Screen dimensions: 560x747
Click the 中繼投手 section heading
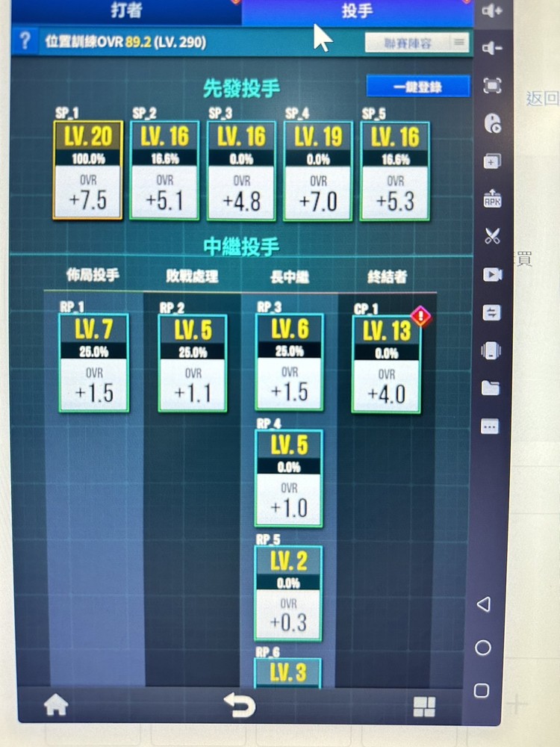click(x=241, y=247)
